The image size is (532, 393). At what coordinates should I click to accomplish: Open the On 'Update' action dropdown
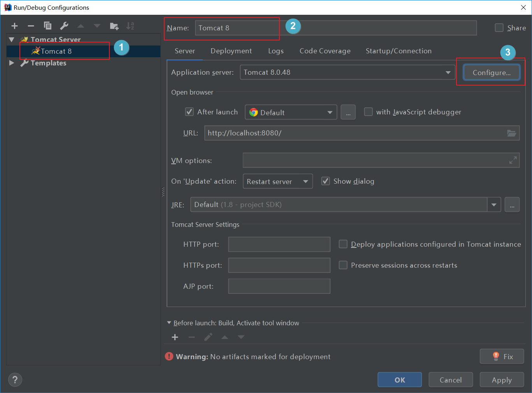point(278,181)
